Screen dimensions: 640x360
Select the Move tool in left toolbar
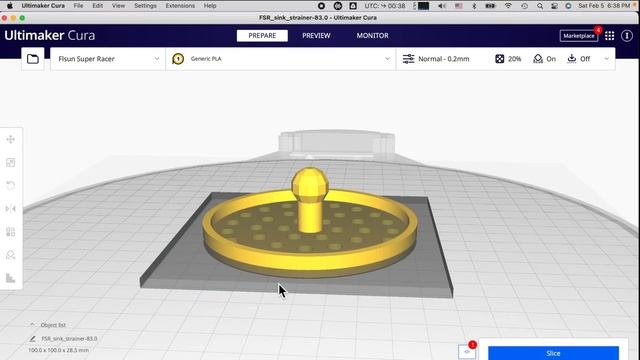[x=11, y=140]
